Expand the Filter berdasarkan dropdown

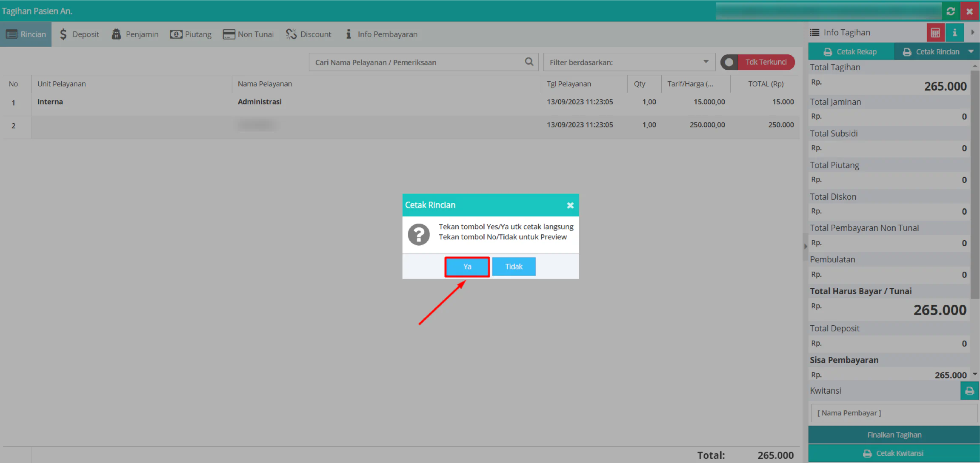[x=629, y=62]
